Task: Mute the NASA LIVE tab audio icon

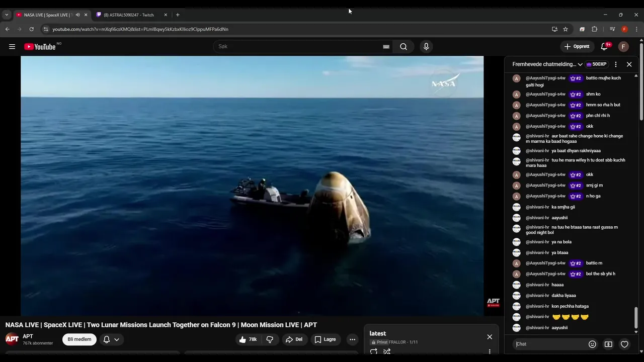Action: point(77,15)
